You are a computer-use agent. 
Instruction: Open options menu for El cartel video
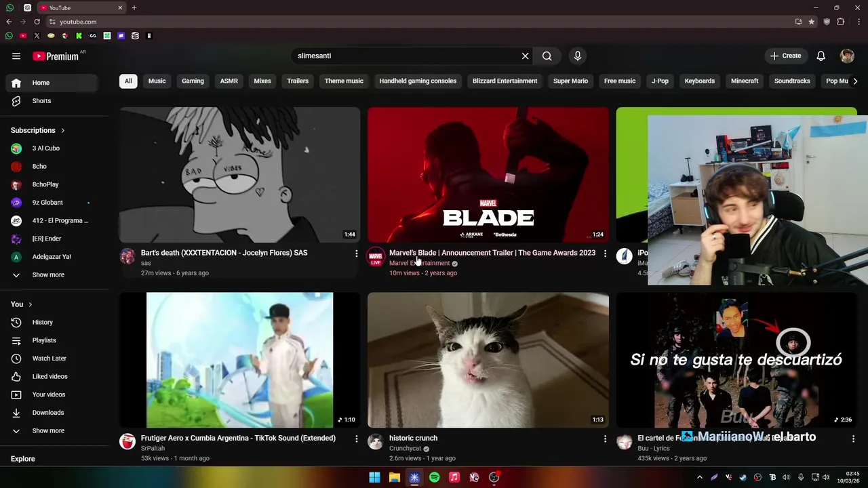click(x=853, y=439)
